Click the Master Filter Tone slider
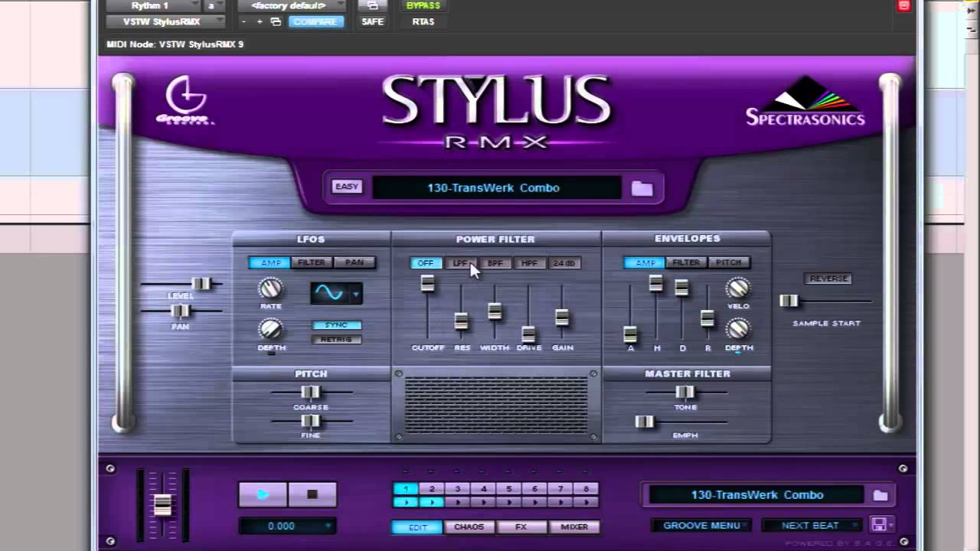980x551 pixels. click(684, 392)
